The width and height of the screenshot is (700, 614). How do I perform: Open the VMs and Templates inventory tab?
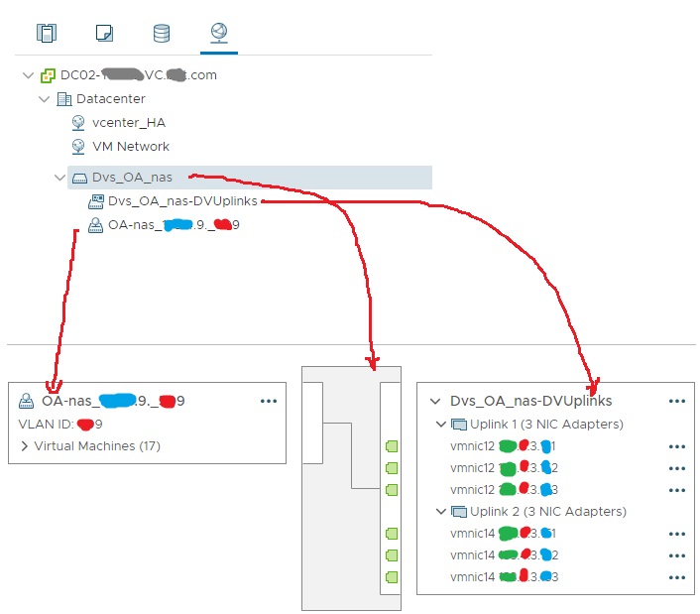tap(103, 33)
